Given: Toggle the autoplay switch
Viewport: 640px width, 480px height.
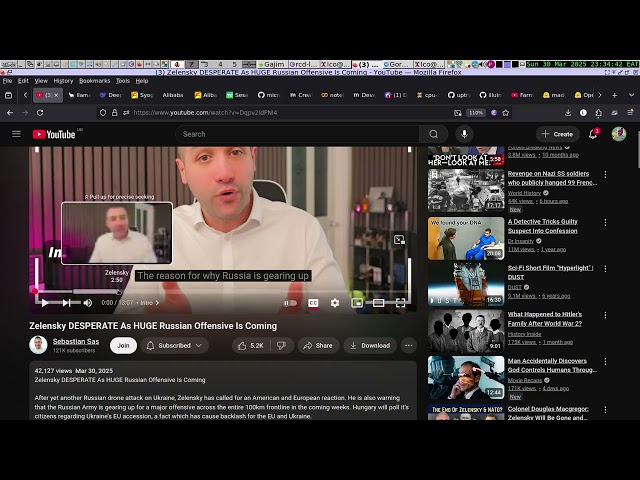Looking at the screenshot, I should point(290,303).
